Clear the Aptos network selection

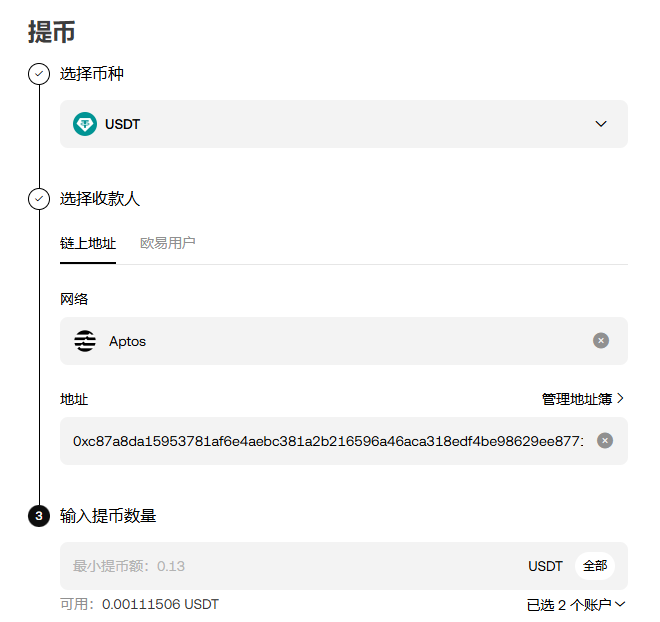click(600, 341)
